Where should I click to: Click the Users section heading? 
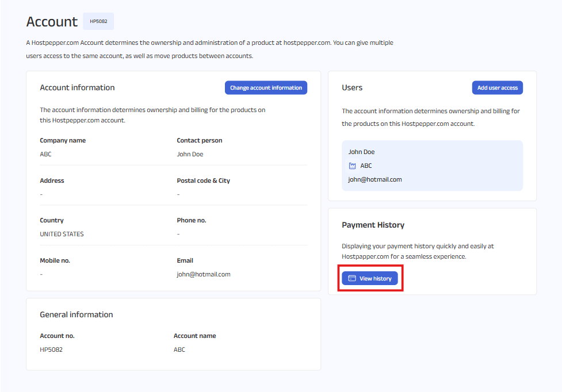tap(352, 88)
